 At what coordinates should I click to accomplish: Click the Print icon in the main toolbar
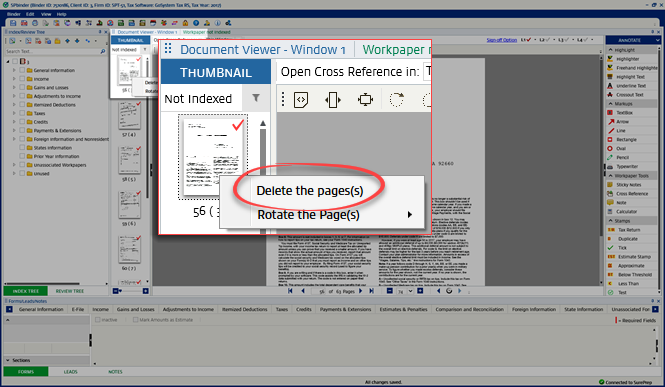tap(35, 23)
